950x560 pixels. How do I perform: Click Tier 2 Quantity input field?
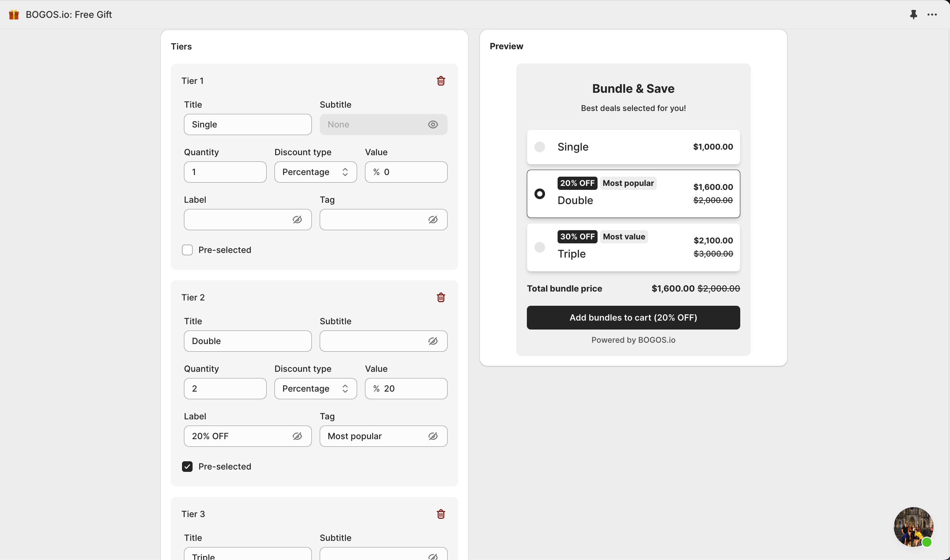pos(225,389)
